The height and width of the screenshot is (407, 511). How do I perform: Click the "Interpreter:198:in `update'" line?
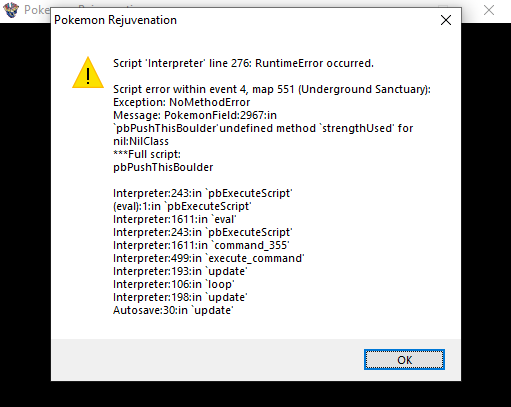point(180,297)
